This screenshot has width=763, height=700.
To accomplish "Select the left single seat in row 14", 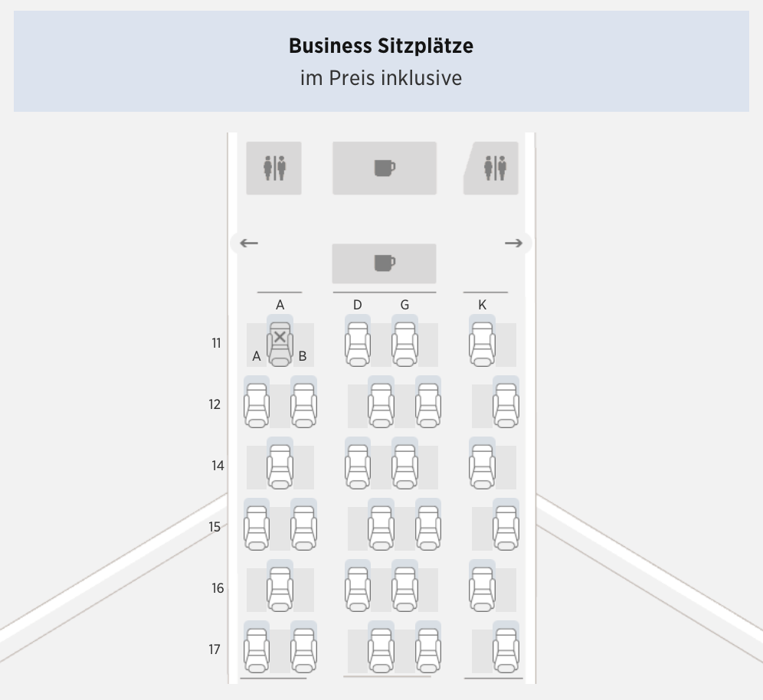I will click(280, 465).
